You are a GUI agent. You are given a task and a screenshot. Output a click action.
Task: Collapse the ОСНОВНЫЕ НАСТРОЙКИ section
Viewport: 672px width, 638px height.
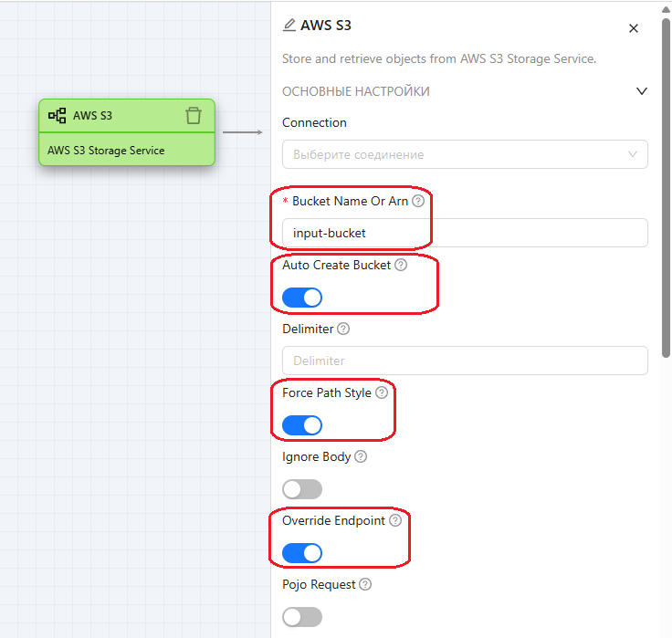point(642,91)
